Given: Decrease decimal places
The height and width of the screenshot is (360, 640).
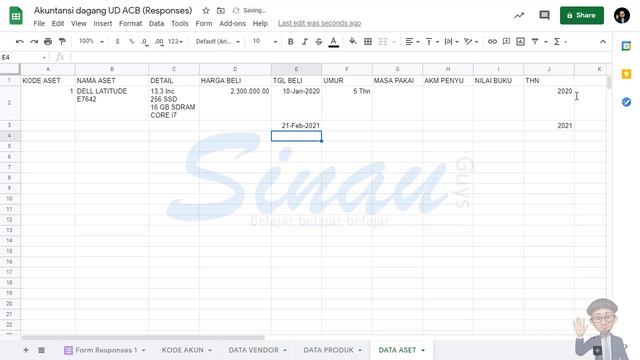Looking at the screenshot, I should (145, 42).
